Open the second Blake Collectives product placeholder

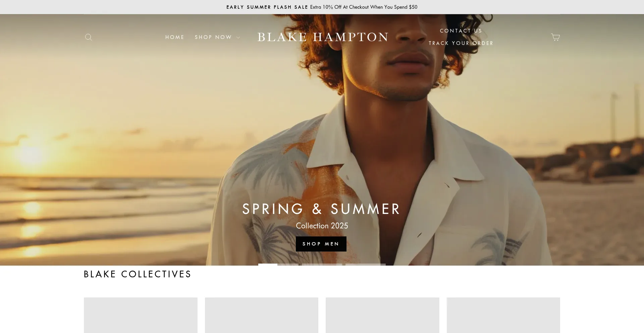coord(262,315)
